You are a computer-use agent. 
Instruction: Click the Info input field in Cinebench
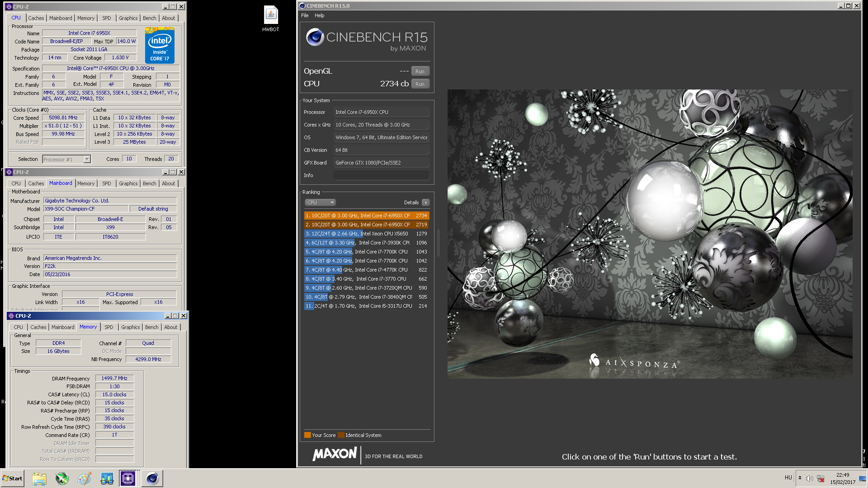coord(382,175)
